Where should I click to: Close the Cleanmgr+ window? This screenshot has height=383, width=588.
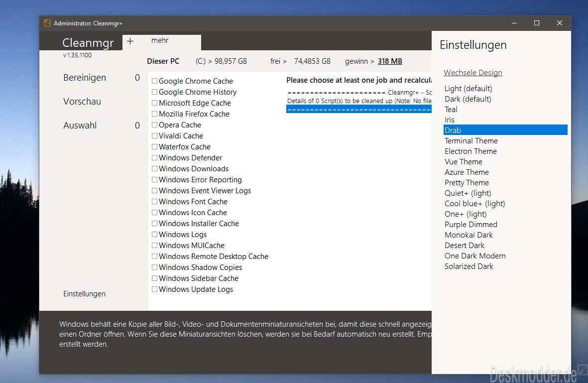[560, 23]
